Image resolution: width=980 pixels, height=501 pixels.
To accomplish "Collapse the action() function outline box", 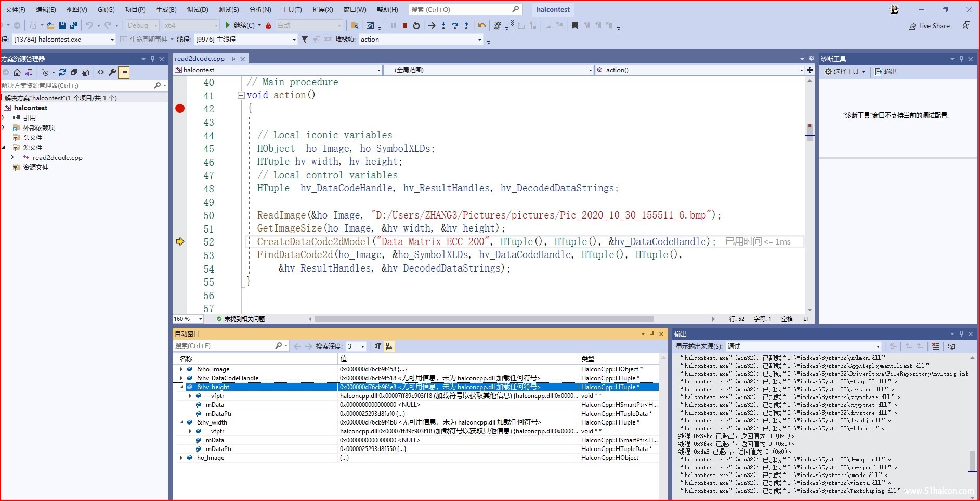I will 241,95.
